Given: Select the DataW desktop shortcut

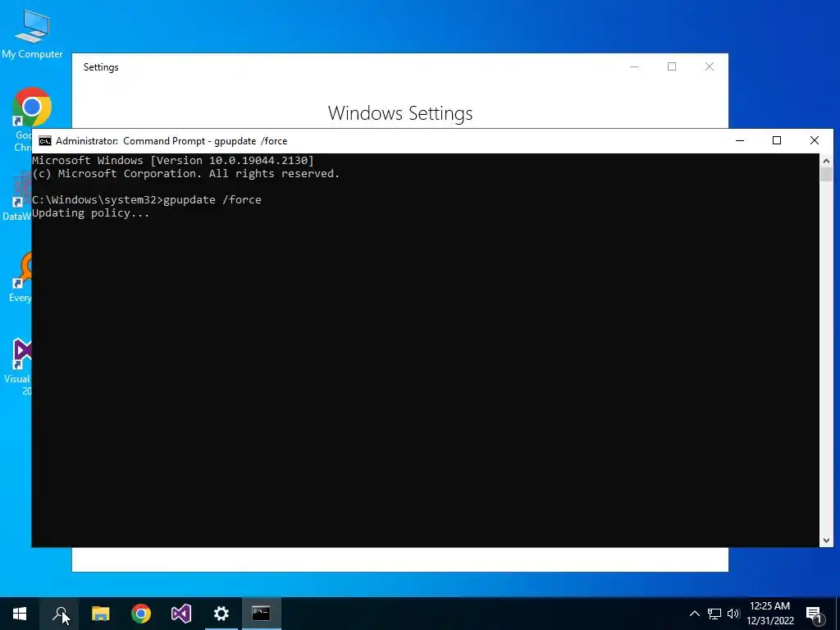Looking at the screenshot, I should click(x=19, y=195).
